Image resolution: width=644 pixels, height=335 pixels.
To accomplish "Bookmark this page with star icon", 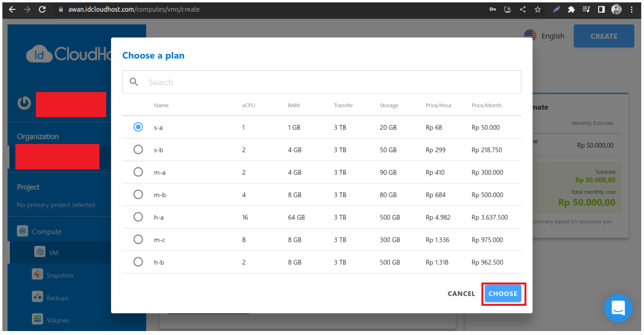I will click(537, 9).
